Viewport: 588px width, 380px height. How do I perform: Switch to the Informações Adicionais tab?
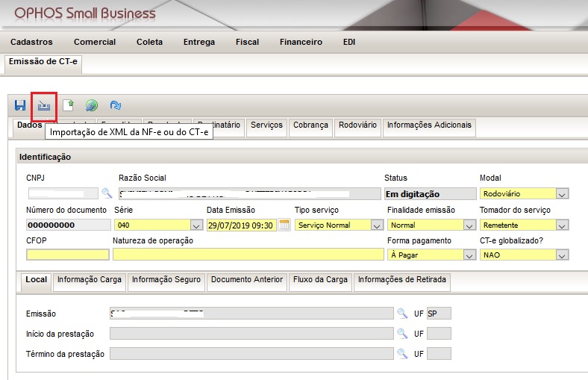click(x=429, y=127)
